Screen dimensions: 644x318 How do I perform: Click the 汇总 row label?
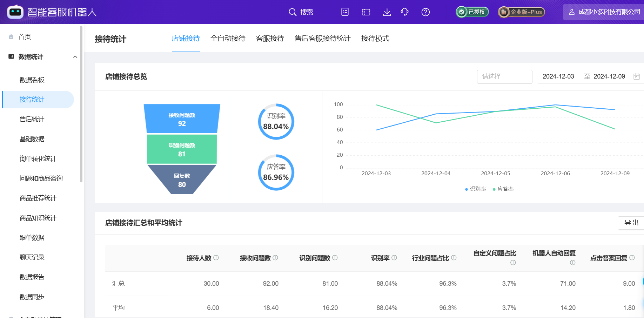coord(119,284)
